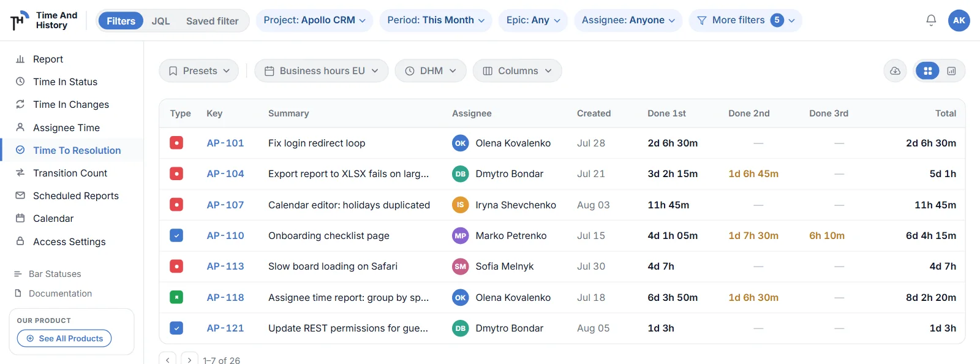
Task: Open the Period: This Month dropdown
Action: [x=435, y=20]
